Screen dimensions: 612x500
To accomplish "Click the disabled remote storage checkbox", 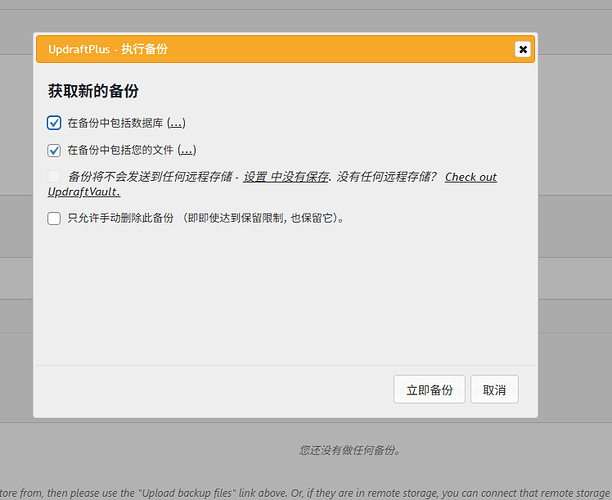I will 54,176.
